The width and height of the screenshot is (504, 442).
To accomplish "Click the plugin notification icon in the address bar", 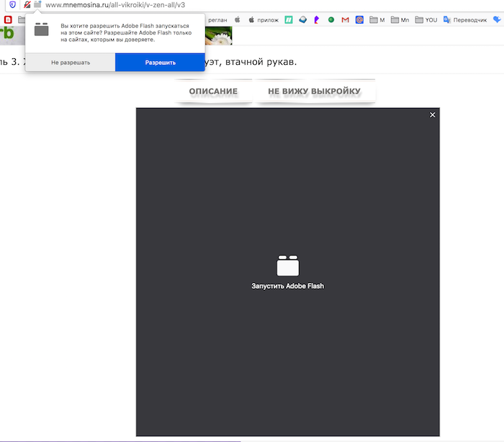I will point(37,5).
